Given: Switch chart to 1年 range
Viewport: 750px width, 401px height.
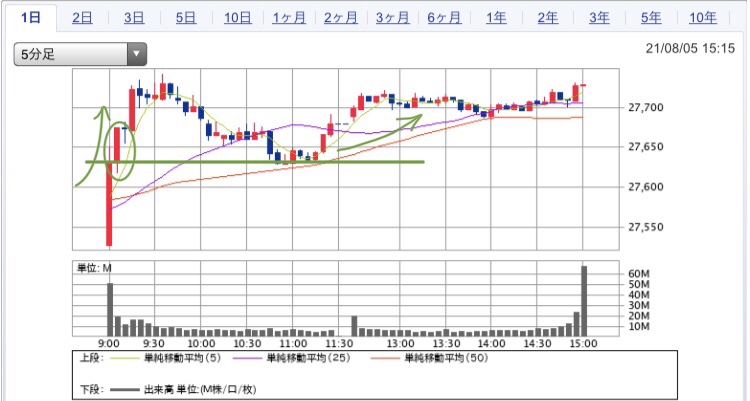Looking at the screenshot, I should [496, 18].
